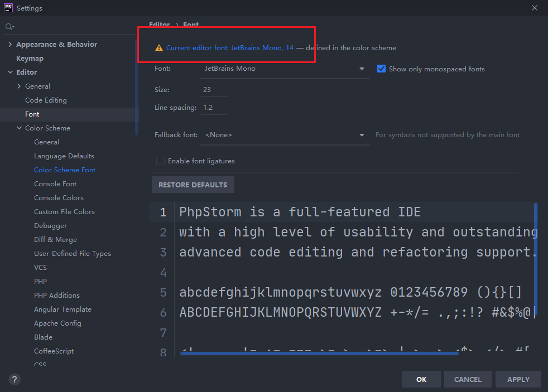548x392 pixels.
Task: Open CoffeeScript color scheme settings
Action: point(54,351)
